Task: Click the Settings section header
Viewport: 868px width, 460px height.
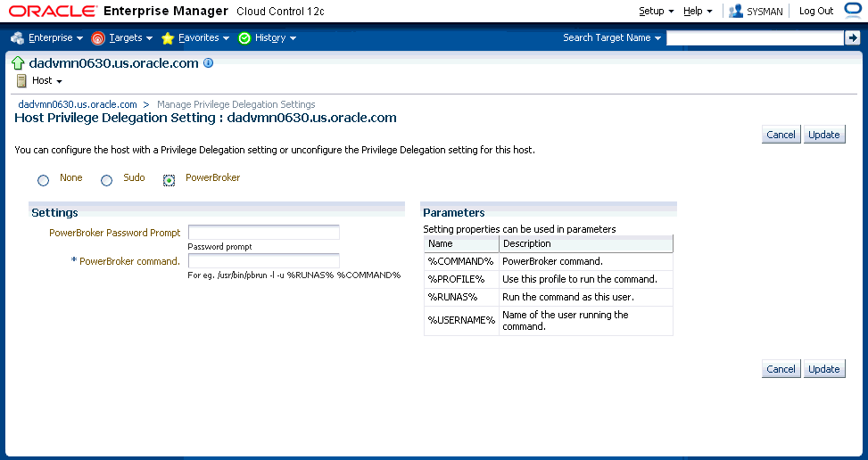Action: point(54,213)
